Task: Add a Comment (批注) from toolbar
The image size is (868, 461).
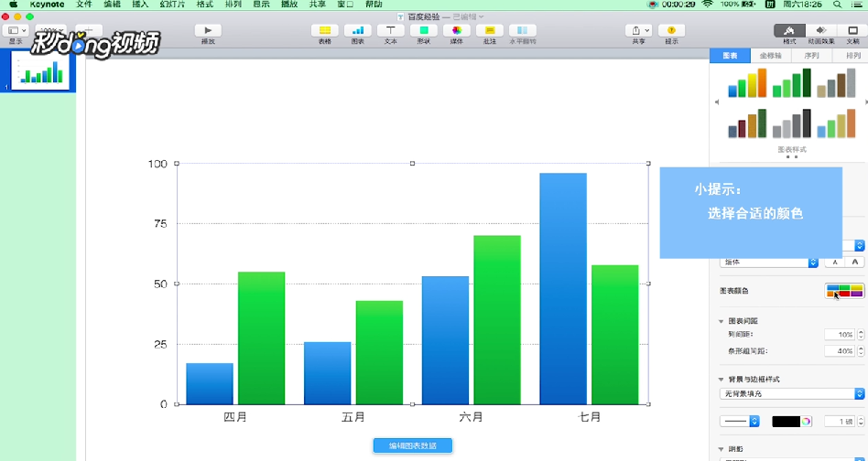Action: pyautogui.click(x=489, y=30)
